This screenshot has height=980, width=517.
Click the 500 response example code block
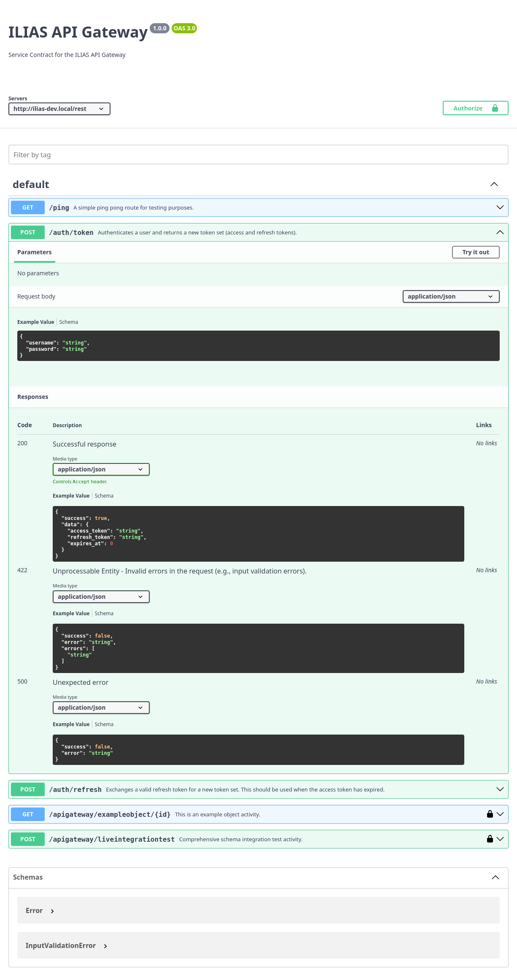258,750
